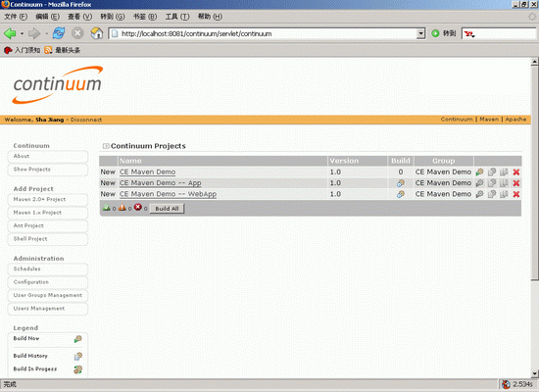Click the browser Back arrow button

point(10,33)
